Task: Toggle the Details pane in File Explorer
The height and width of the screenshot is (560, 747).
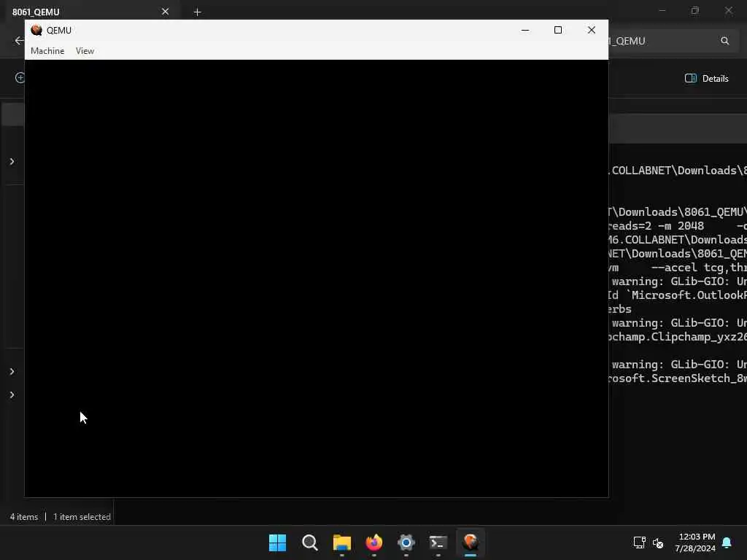Action: [706, 79]
